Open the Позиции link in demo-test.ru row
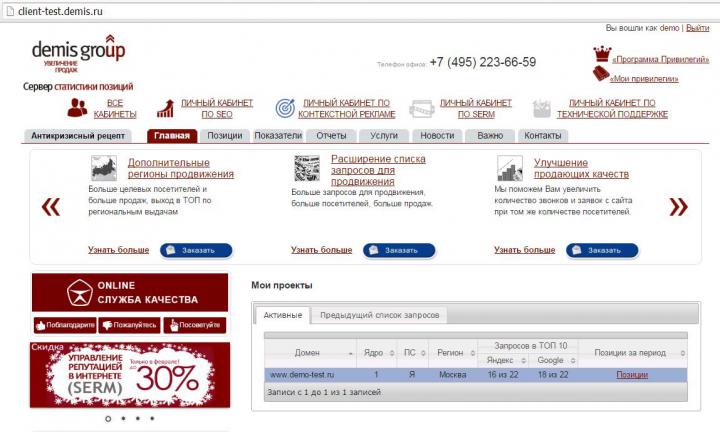 point(632,375)
